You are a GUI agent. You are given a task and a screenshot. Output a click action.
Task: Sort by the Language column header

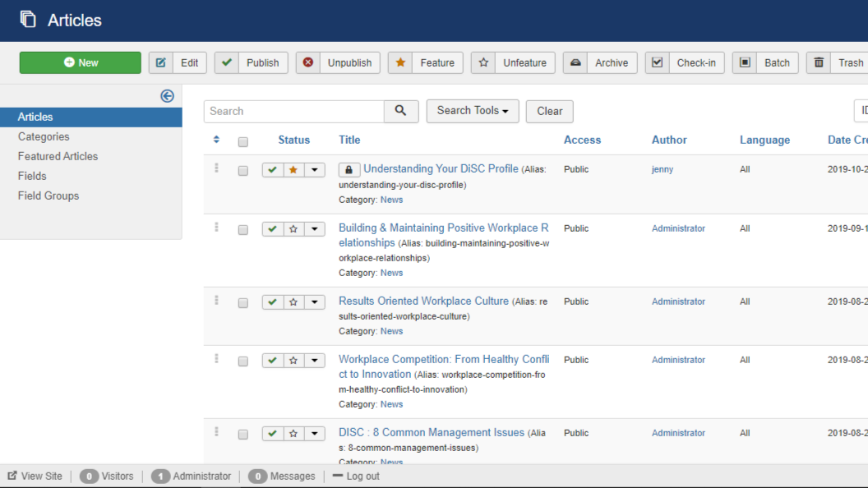pos(765,140)
